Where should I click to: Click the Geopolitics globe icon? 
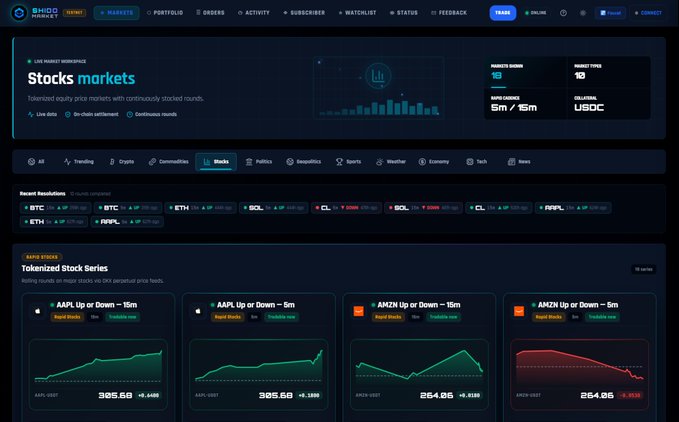pos(290,162)
